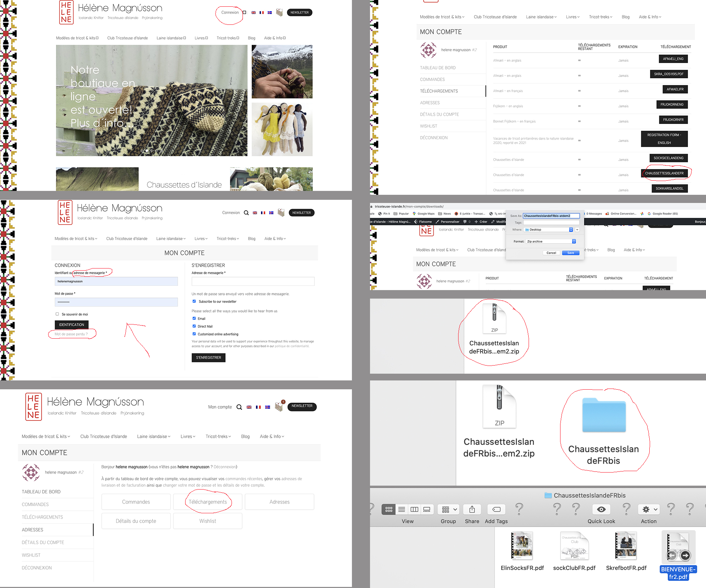Viewport: 706px width, 588px height.
Task: Download the SOKKARISLANDISL file
Action: tap(670, 188)
